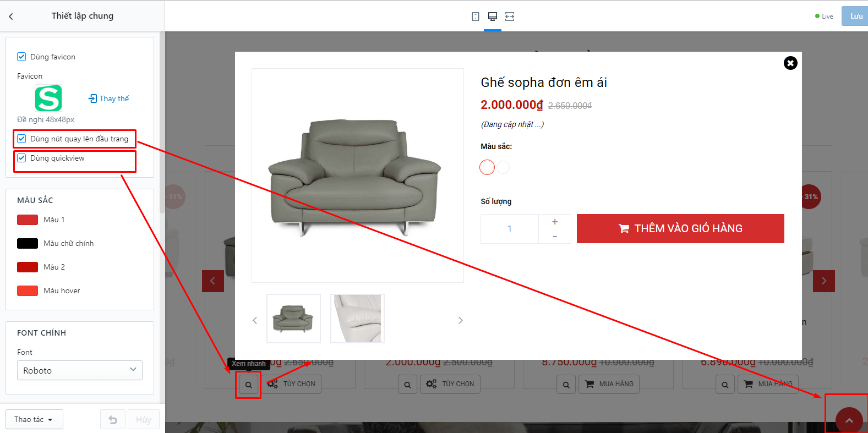Viewport: 868px width, 433px height.
Task: Click the main sofa product image
Action: [358, 176]
